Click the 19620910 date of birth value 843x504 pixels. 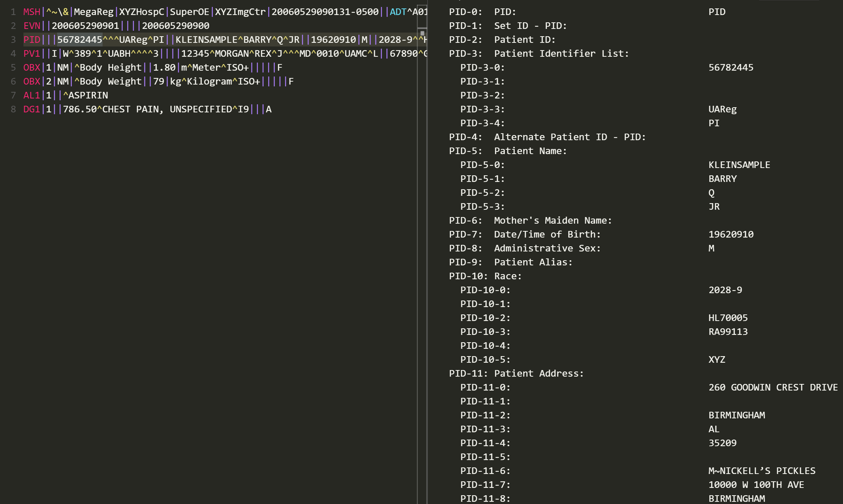pos(731,234)
